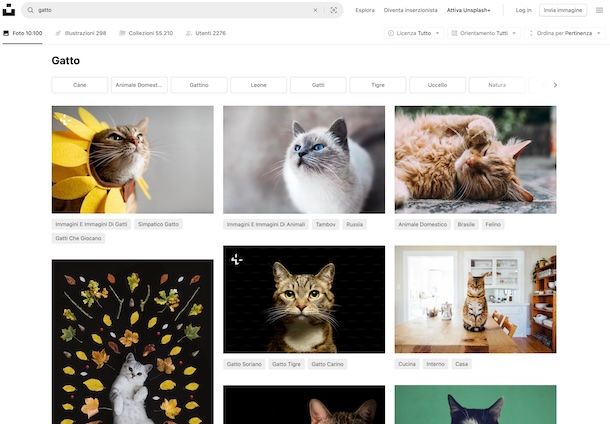Open the kitten with autumn leaves photo
The height and width of the screenshot is (424, 610).
tap(133, 342)
